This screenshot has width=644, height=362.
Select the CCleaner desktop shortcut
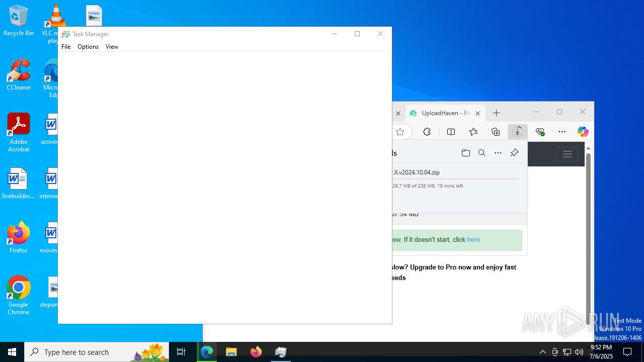point(19,75)
